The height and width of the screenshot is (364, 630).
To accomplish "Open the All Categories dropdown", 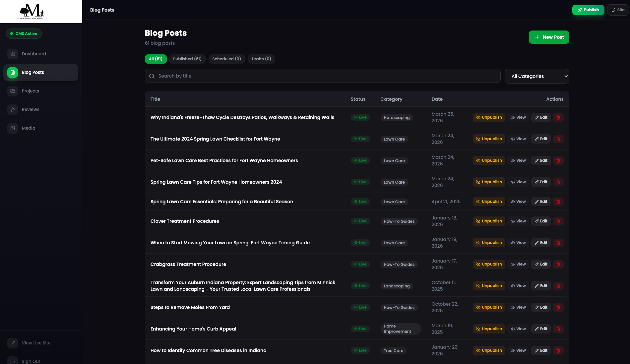I will coord(536,76).
